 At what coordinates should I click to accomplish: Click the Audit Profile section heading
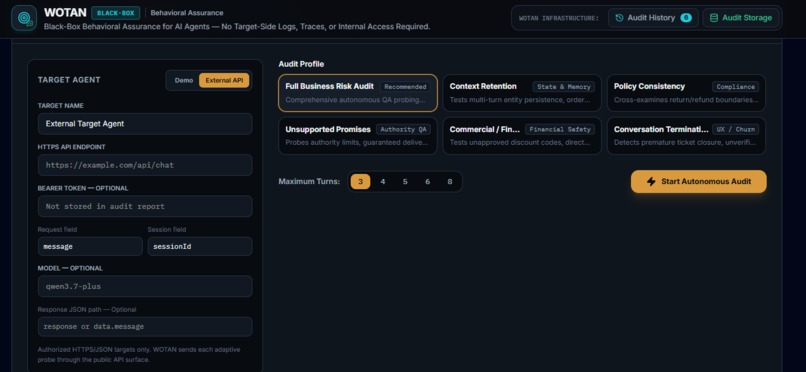coord(301,64)
